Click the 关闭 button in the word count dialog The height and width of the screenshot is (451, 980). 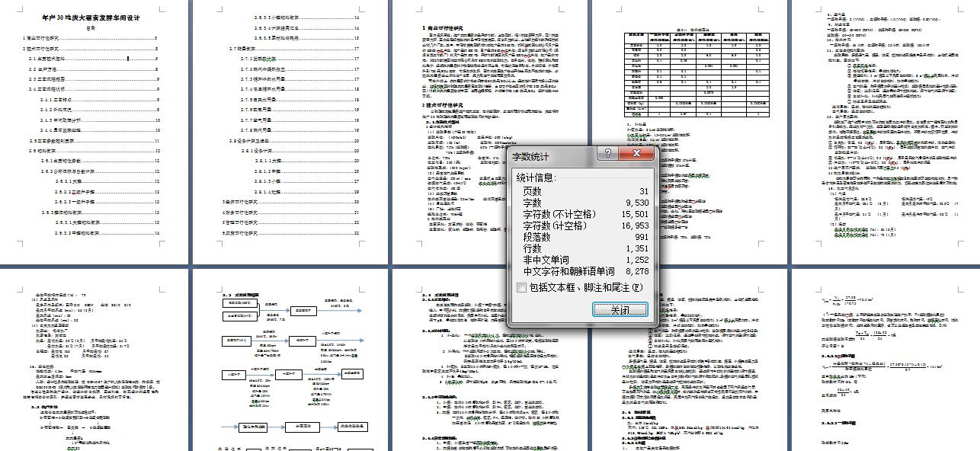(x=620, y=309)
